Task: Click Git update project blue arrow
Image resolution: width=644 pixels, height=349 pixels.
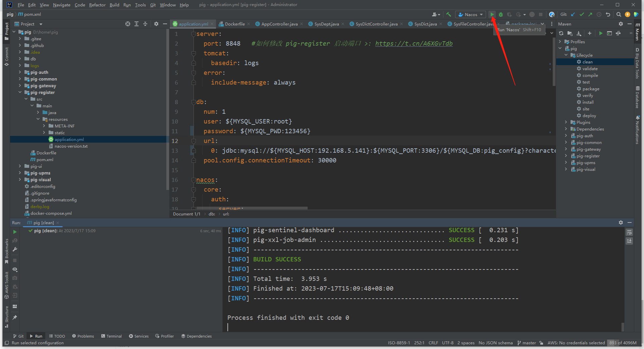Action: 573,14
